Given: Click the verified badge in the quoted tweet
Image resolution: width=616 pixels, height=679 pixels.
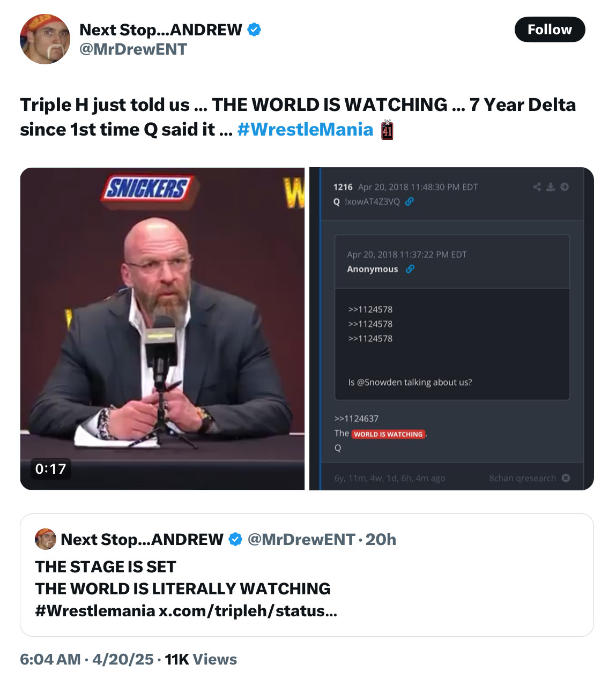Looking at the screenshot, I should (235, 539).
